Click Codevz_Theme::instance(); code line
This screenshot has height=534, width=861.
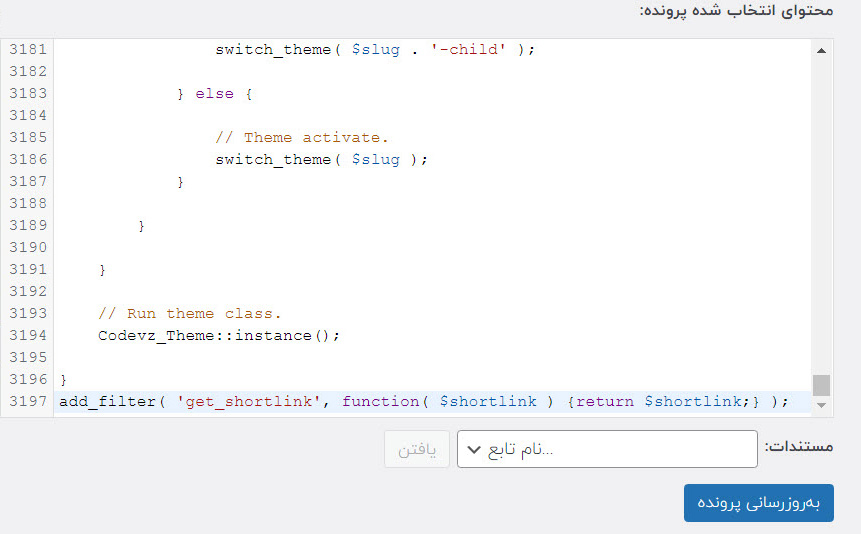coord(219,336)
